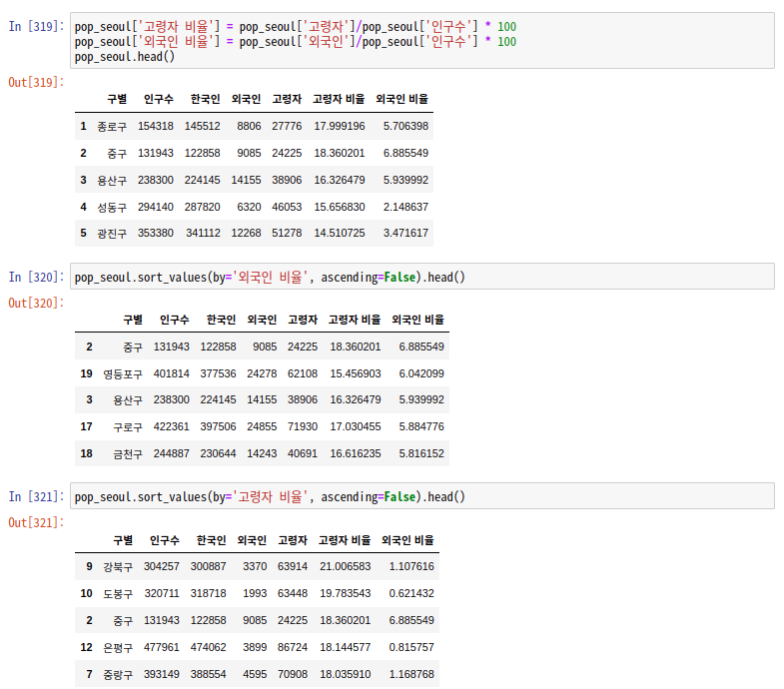Select the 영등포구 district cell

pyautogui.click(x=123, y=374)
